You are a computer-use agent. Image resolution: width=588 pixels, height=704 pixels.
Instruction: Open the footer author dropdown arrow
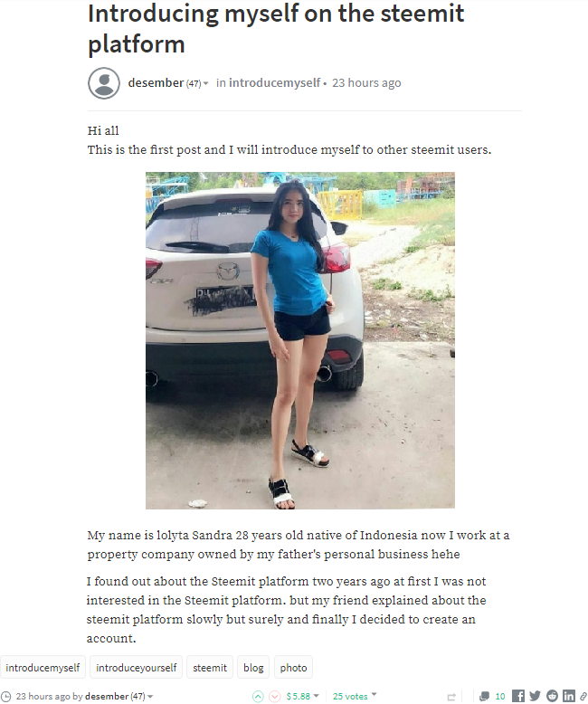150,697
